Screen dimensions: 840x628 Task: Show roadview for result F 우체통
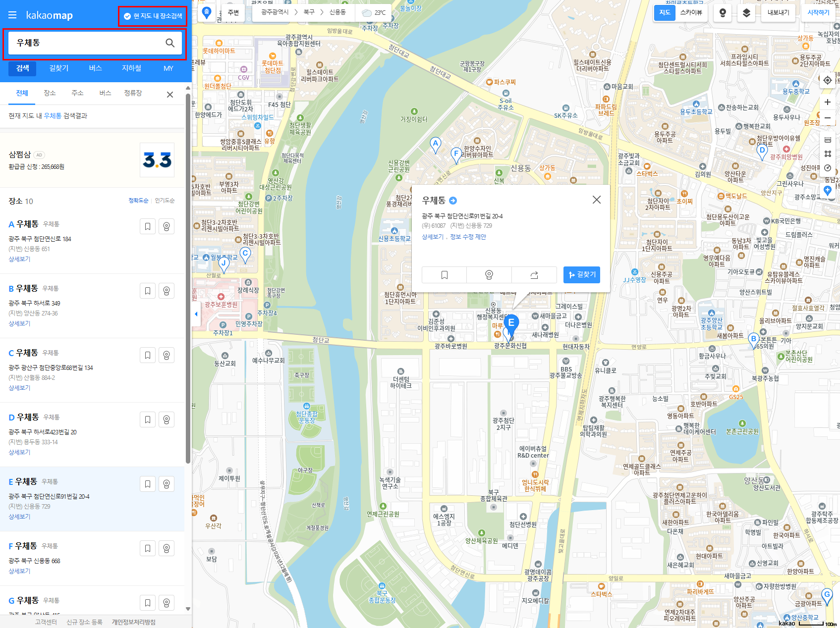point(167,548)
